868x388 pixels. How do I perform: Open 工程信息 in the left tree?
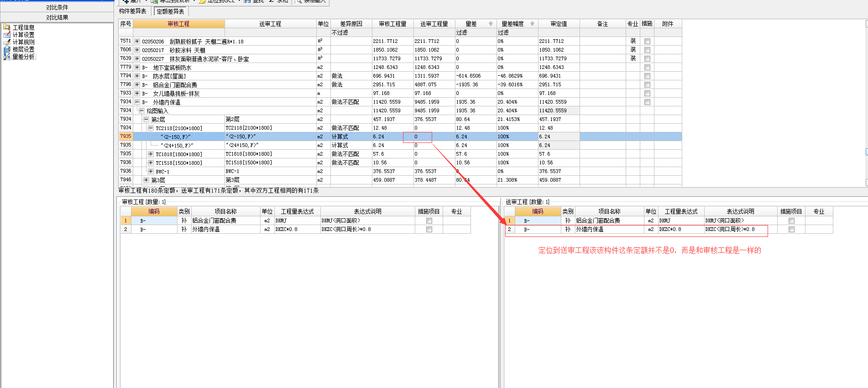coord(23,27)
